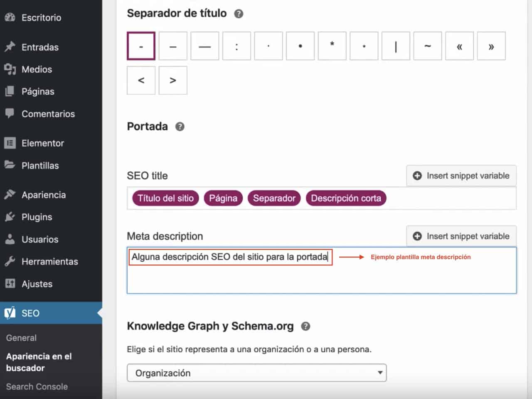The image size is (532, 399).
Task: Click the Herramientas wrench icon
Action: click(x=10, y=261)
